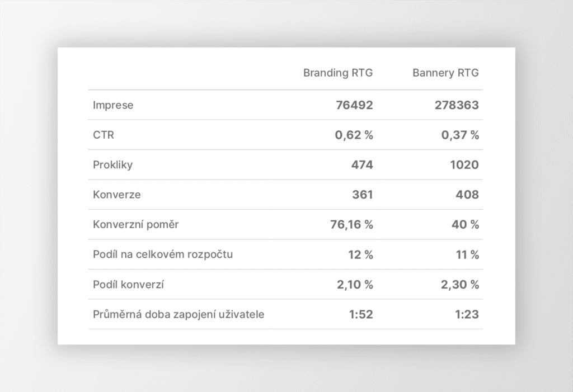573x392 pixels.
Task: Click the Bannery impressions value 278363
Action: tap(457, 105)
